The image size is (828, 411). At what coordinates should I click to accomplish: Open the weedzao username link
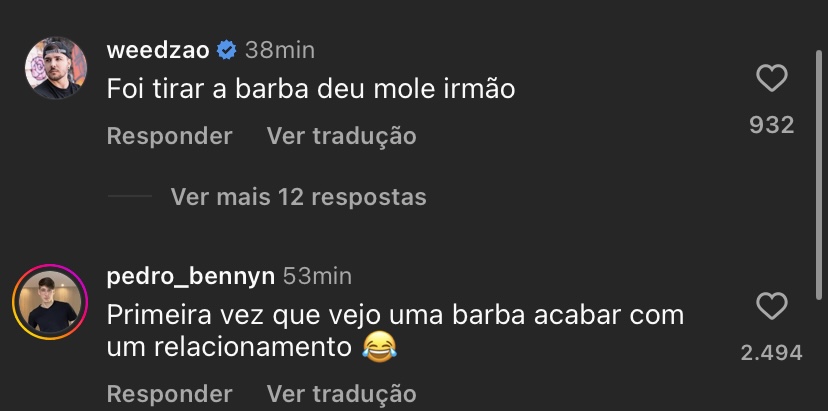point(158,49)
